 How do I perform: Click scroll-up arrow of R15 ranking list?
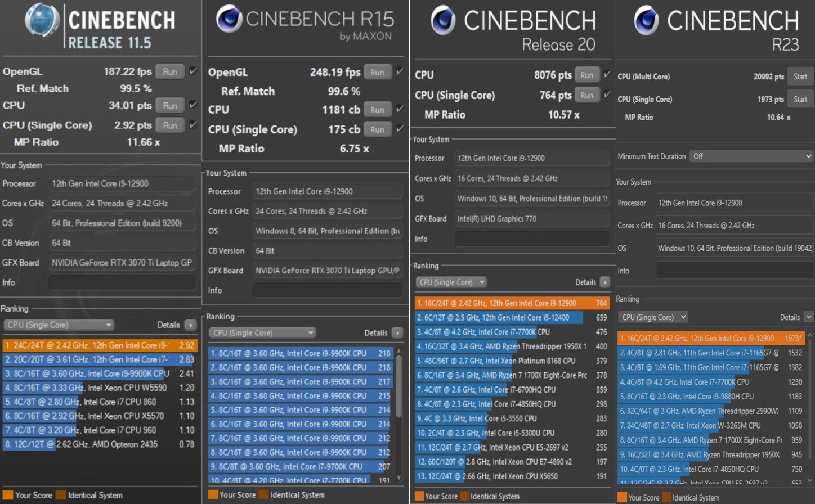400,350
